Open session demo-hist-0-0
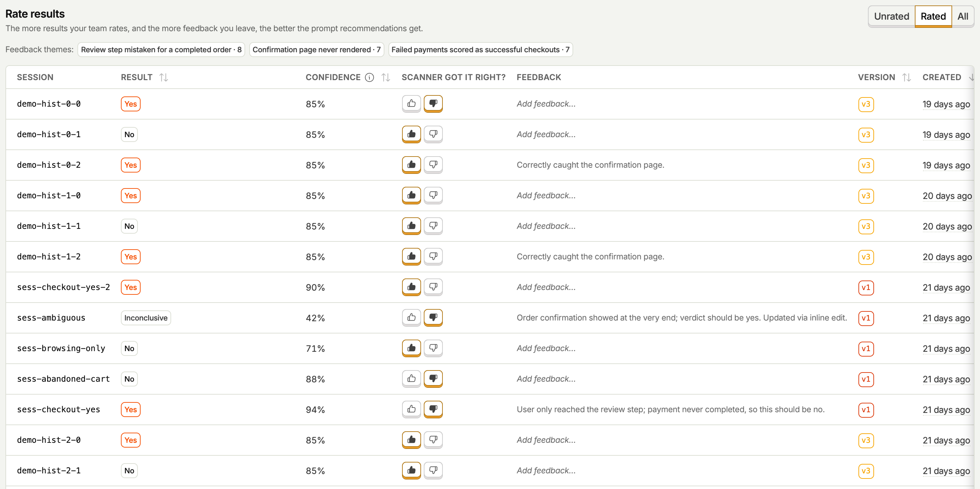980x489 pixels. [49, 104]
